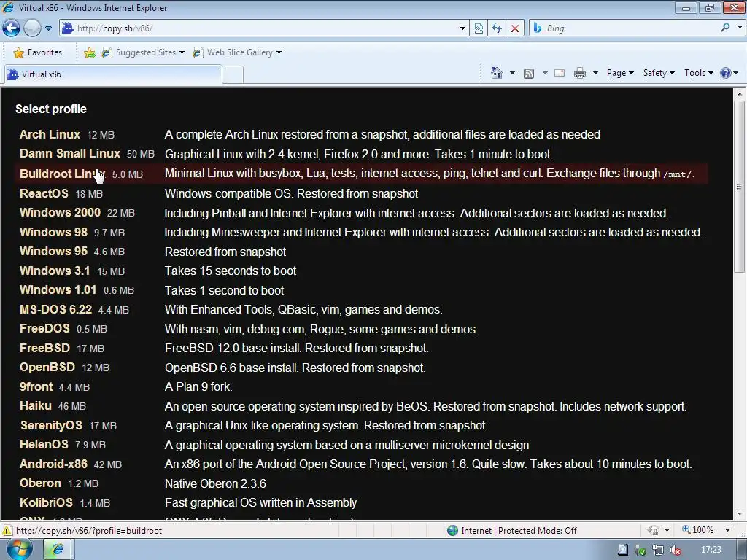Click Add to Favorites Bar icon
The width and height of the screenshot is (747, 560).
point(89,52)
